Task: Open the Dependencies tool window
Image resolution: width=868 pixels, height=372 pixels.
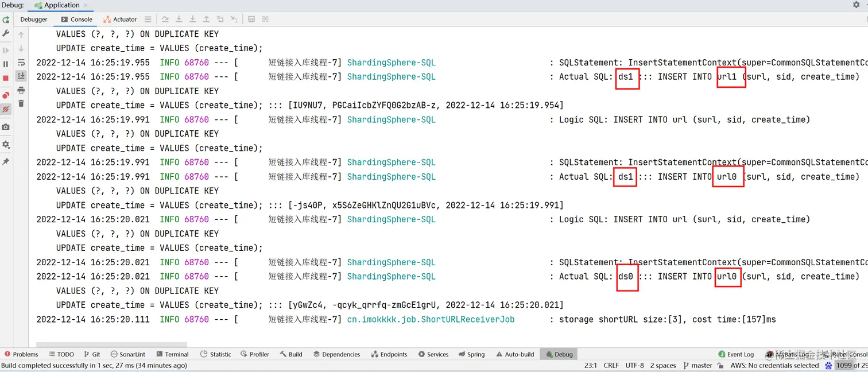Action: click(336, 354)
